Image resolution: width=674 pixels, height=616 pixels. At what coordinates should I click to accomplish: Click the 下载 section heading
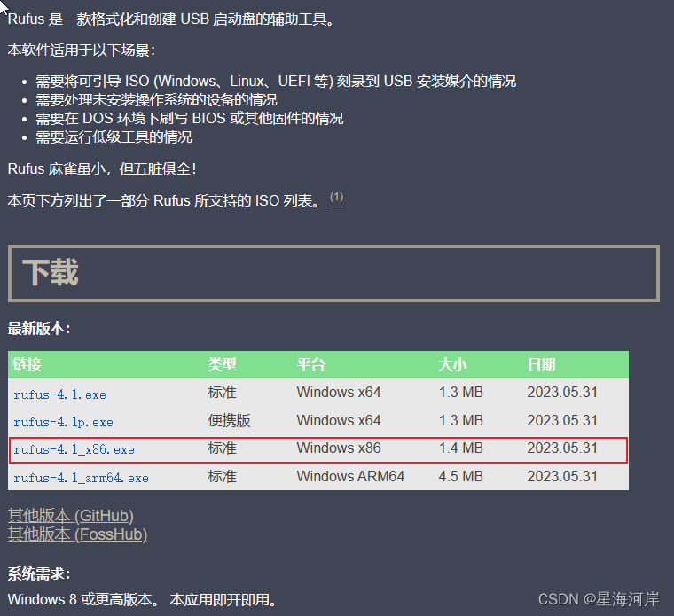pos(51,272)
